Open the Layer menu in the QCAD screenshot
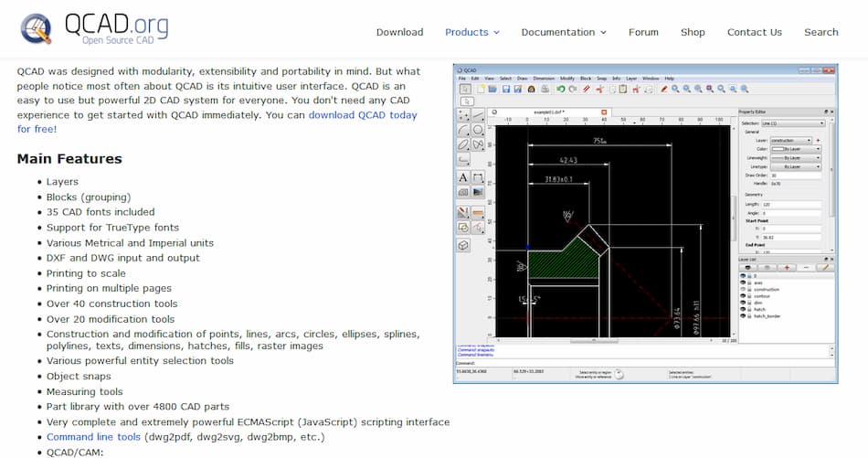The height and width of the screenshot is (458, 868). pos(631,78)
